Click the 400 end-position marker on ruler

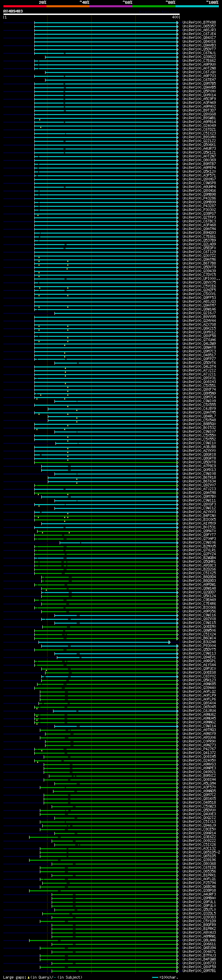(x=175, y=17)
